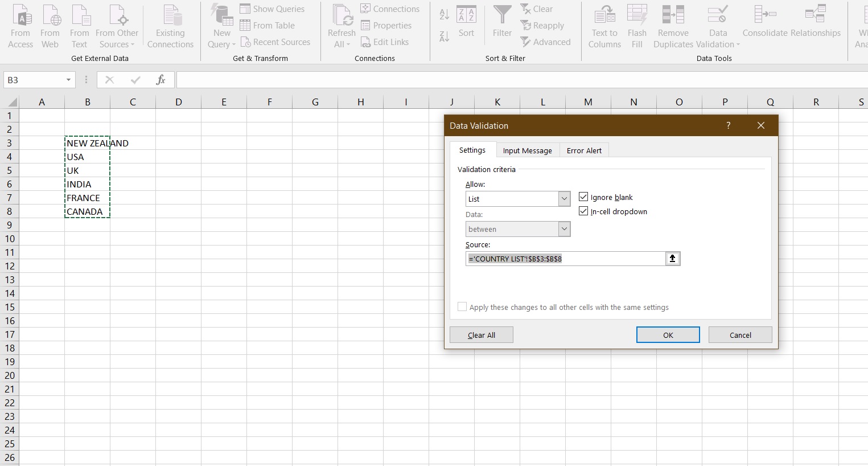Image resolution: width=868 pixels, height=466 pixels.
Task: Click Relationships tool
Action: (816, 23)
